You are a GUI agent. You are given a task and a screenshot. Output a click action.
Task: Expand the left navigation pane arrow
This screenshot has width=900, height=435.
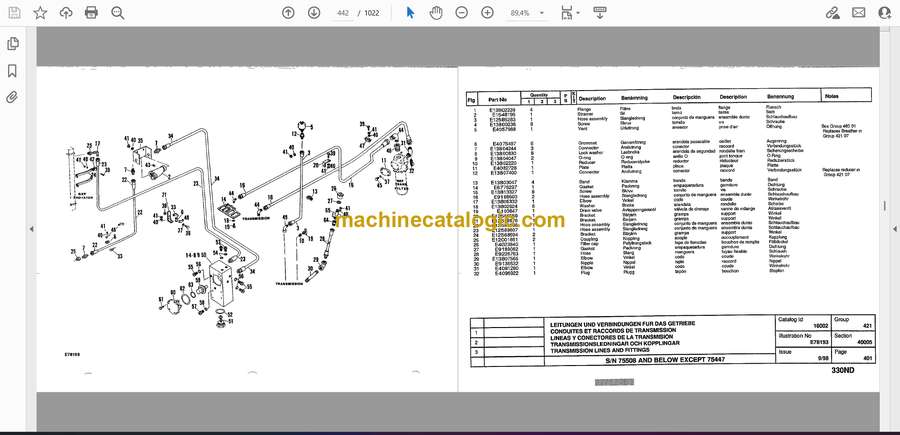[31, 228]
